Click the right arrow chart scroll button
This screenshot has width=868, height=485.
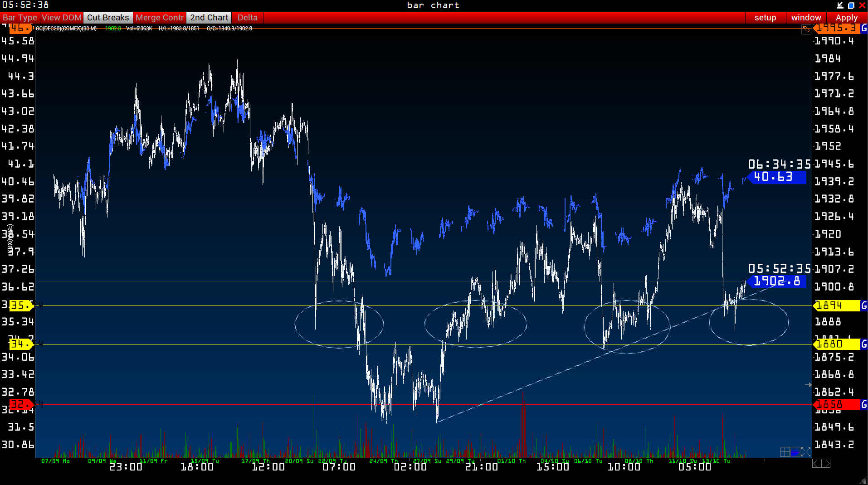coord(826,463)
